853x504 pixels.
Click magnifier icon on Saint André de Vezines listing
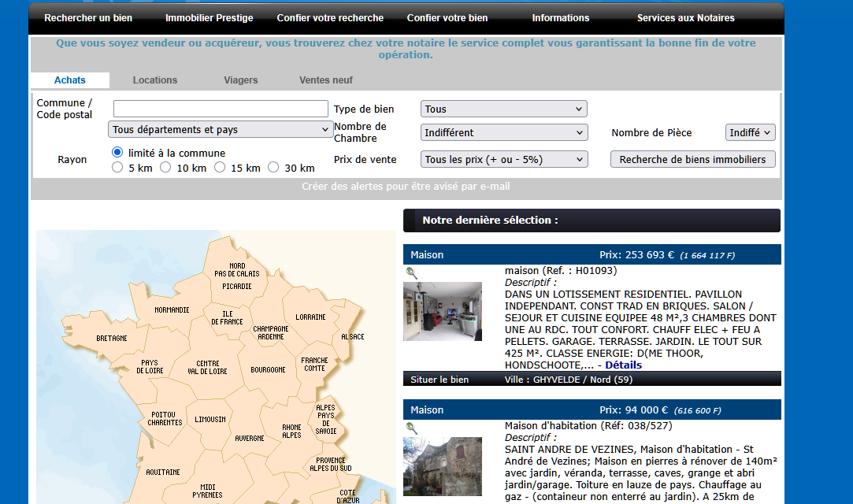point(411,428)
